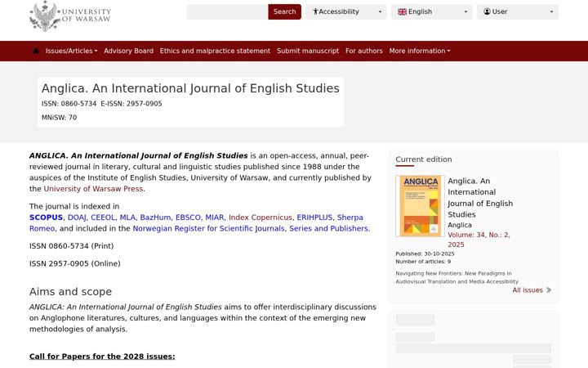The height and width of the screenshot is (368, 588).
Task: Click Call for Papers for the 2028 issues
Action: (102, 357)
